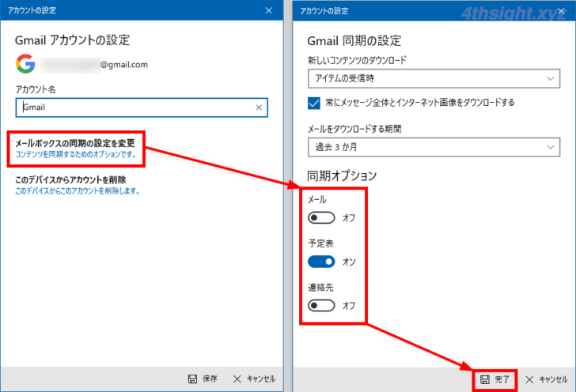Screen dimensions: 576x392
Task: Toggle 常にメッセージ全体とインターネット画像をダウンロードする checkbox
Action: pyautogui.click(x=314, y=103)
